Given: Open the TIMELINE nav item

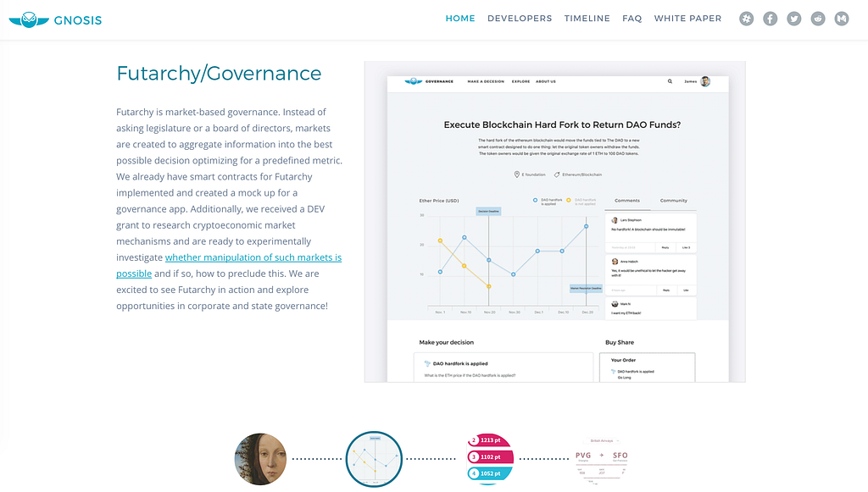Looking at the screenshot, I should (x=587, y=19).
